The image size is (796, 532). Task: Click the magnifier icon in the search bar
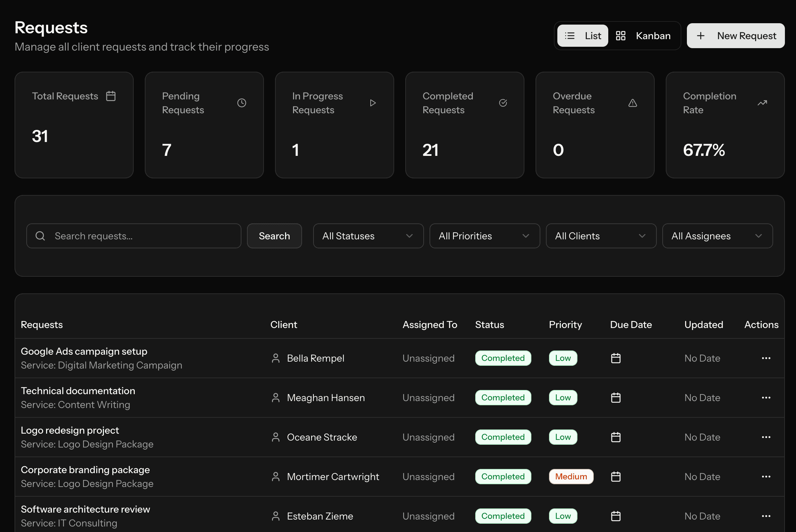tap(40, 236)
